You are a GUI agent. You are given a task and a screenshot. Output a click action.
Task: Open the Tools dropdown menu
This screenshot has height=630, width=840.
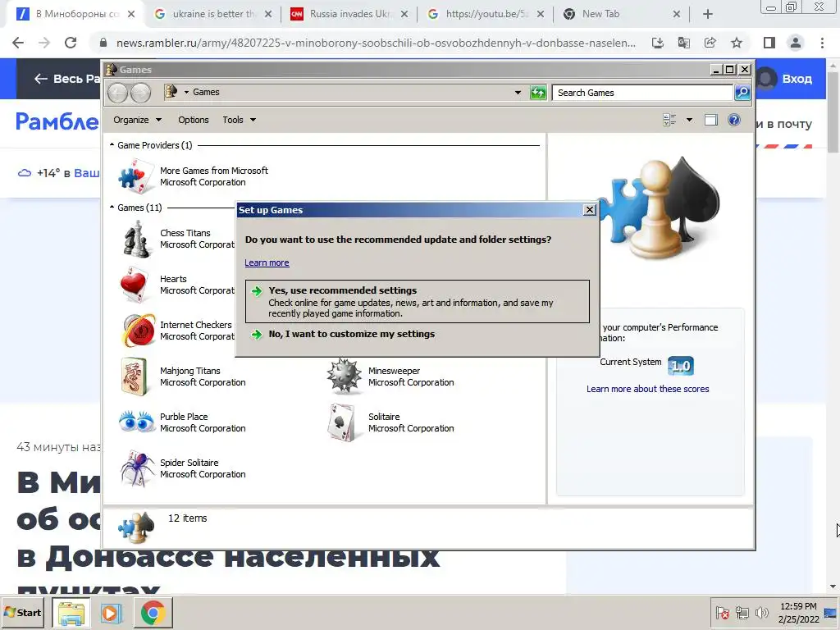(239, 120)
